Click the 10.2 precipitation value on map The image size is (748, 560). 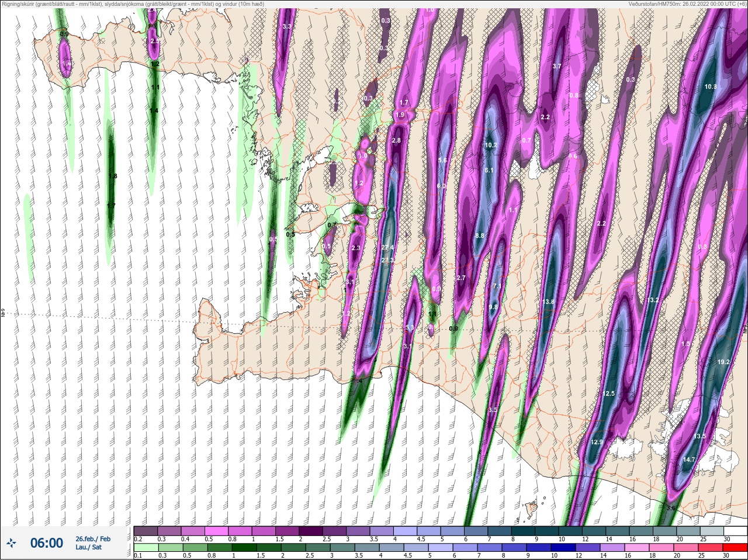[491, 146]
